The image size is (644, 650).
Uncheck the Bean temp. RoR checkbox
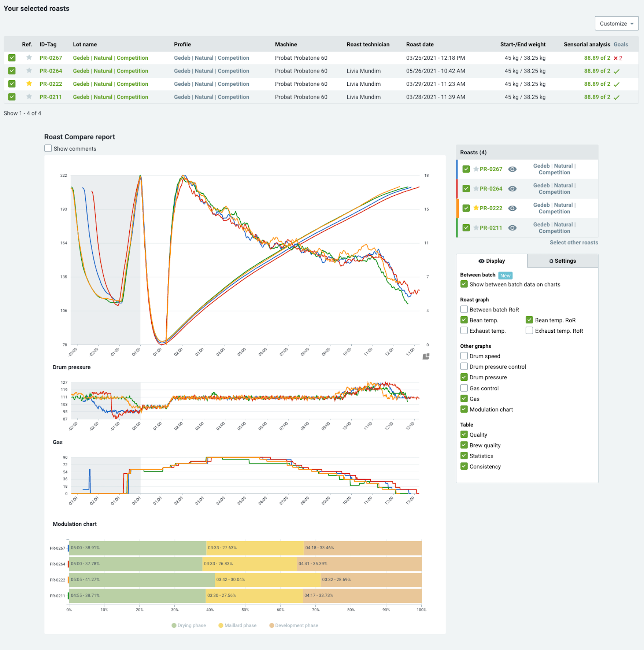[x=529, y=320]
